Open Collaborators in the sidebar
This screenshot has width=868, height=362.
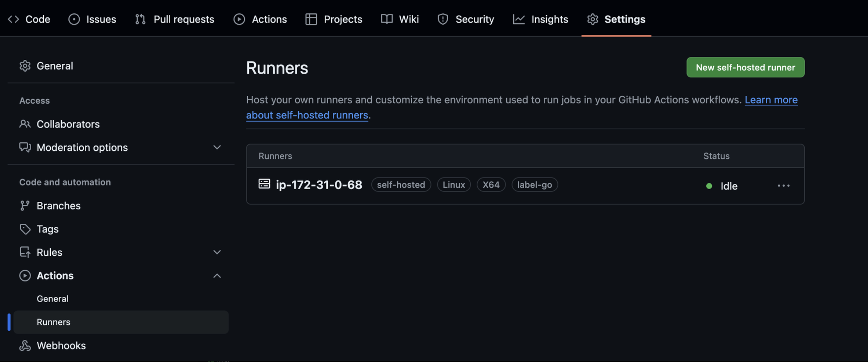121,124
